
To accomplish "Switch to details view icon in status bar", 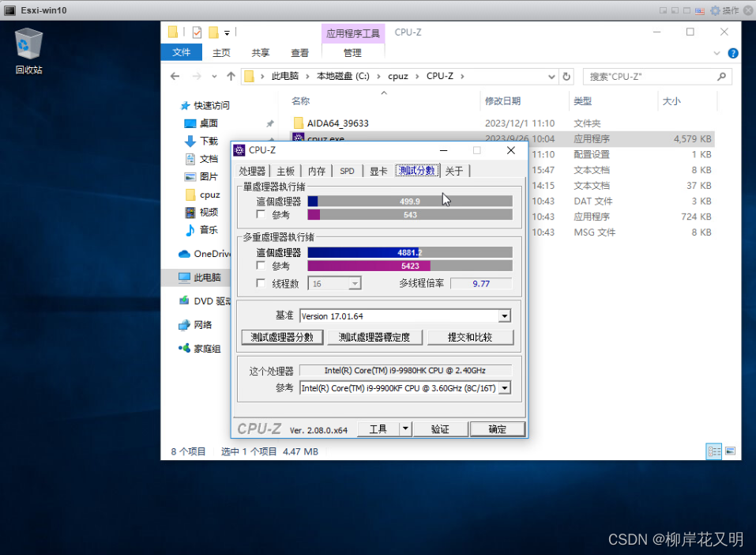I will (x=714, y=451).
